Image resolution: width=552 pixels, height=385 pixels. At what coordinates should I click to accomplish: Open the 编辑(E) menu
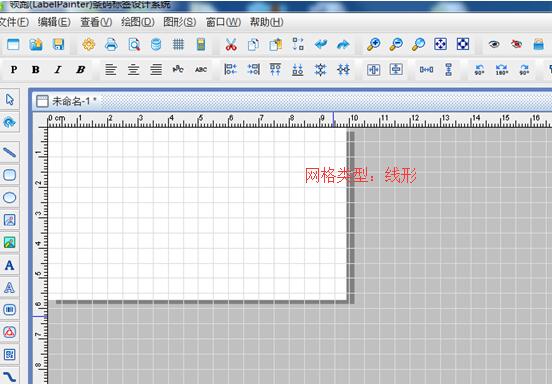coord(54,22)
